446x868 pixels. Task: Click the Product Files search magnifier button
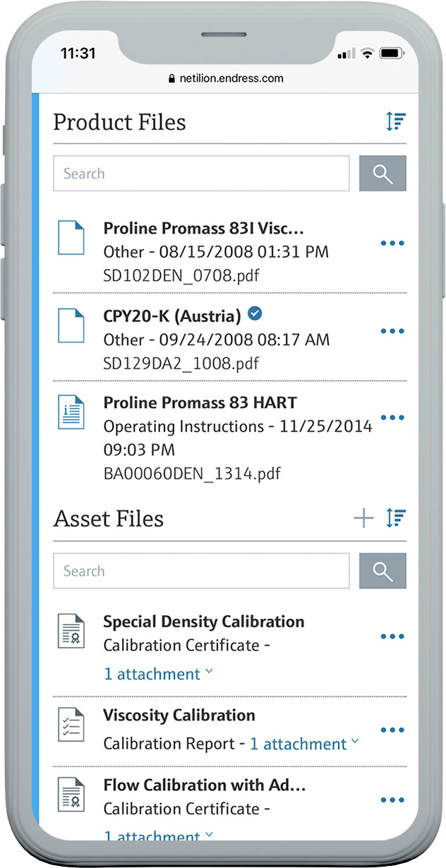point(382,174)
